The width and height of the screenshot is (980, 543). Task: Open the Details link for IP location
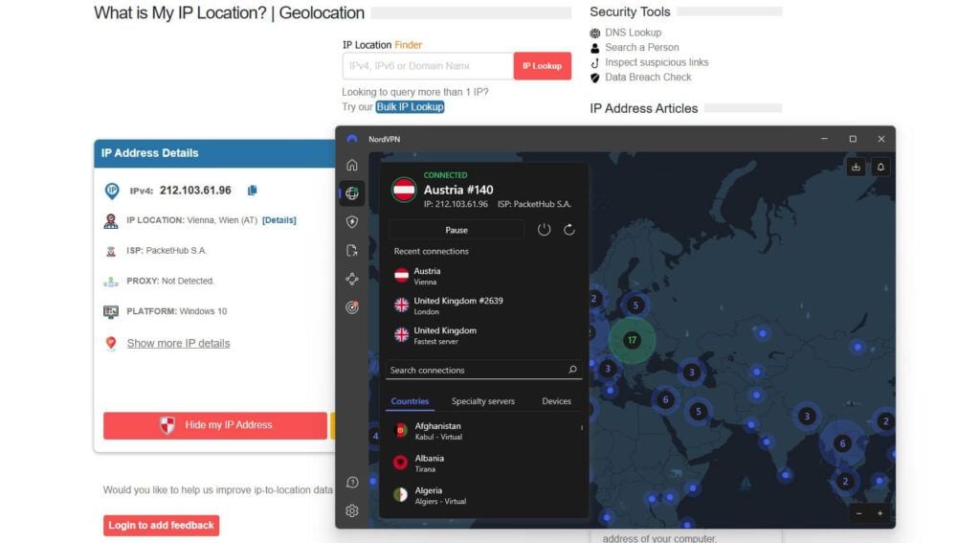click(279, 220)
